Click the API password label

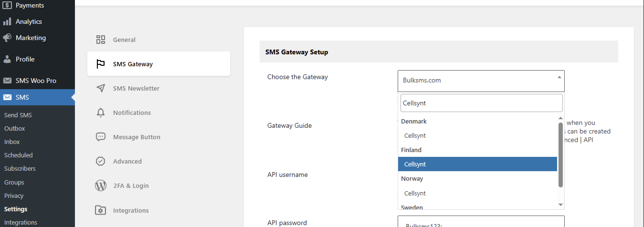[287, 223]
